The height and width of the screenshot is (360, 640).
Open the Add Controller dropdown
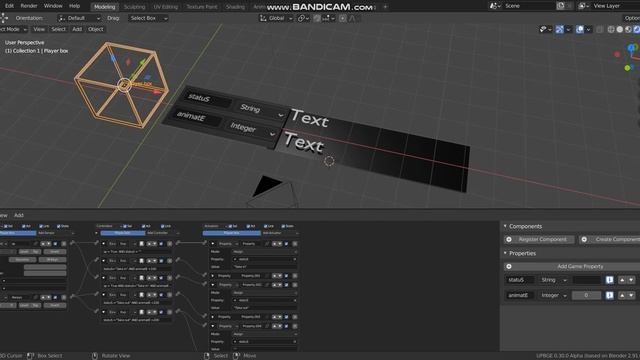162,233
